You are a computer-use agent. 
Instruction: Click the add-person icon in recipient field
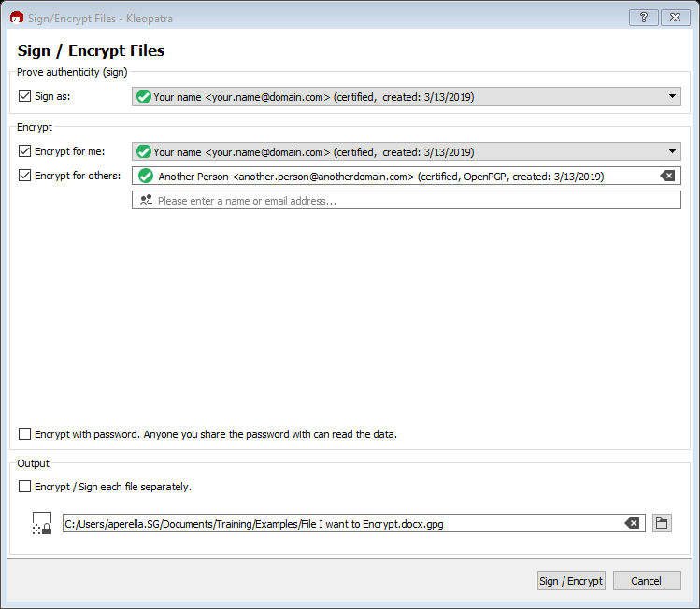145,200
